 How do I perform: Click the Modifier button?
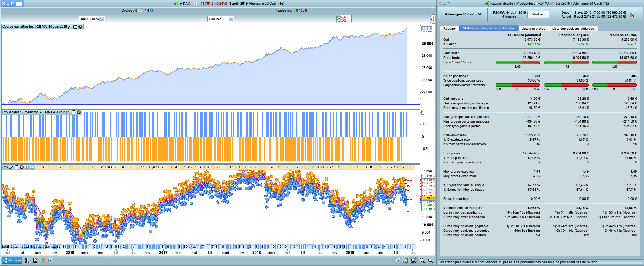coord(538,14)
